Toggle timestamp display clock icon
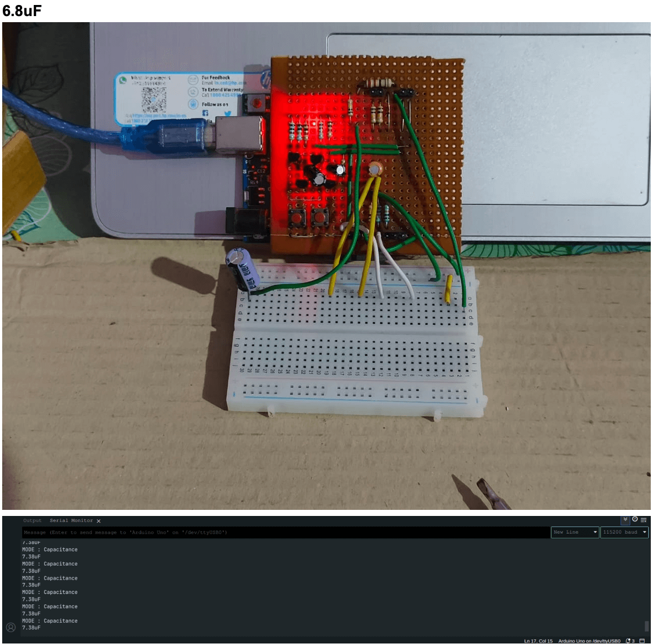 [x=635, y=520]
